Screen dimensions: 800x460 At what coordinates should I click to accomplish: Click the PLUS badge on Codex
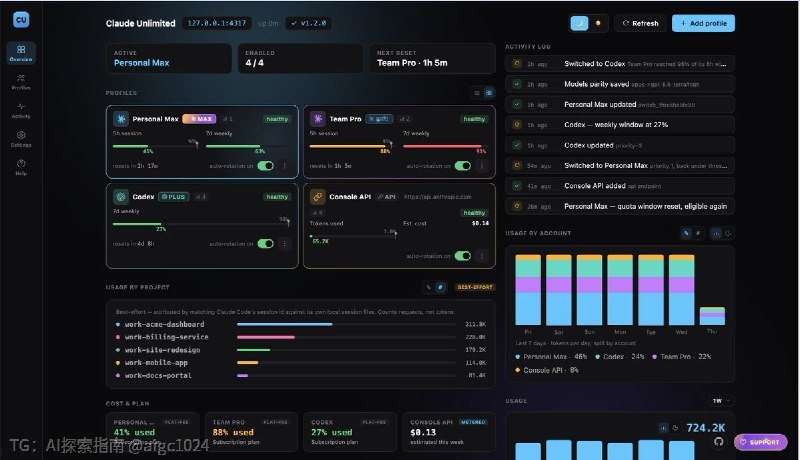coord(173,197)
